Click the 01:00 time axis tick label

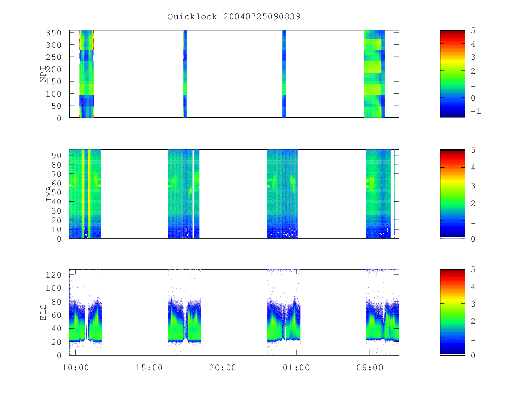[x=296, y=368]
